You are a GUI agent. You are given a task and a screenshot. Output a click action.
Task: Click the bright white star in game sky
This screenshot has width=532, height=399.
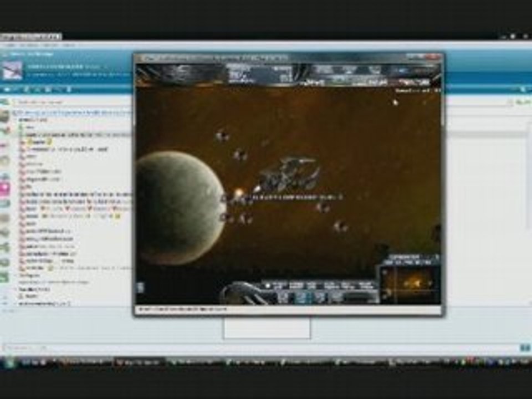pos(395,102)
